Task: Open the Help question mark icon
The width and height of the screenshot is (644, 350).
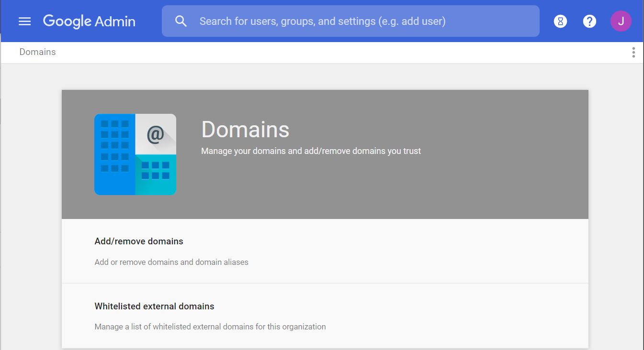Action: (x=589, y=21)
